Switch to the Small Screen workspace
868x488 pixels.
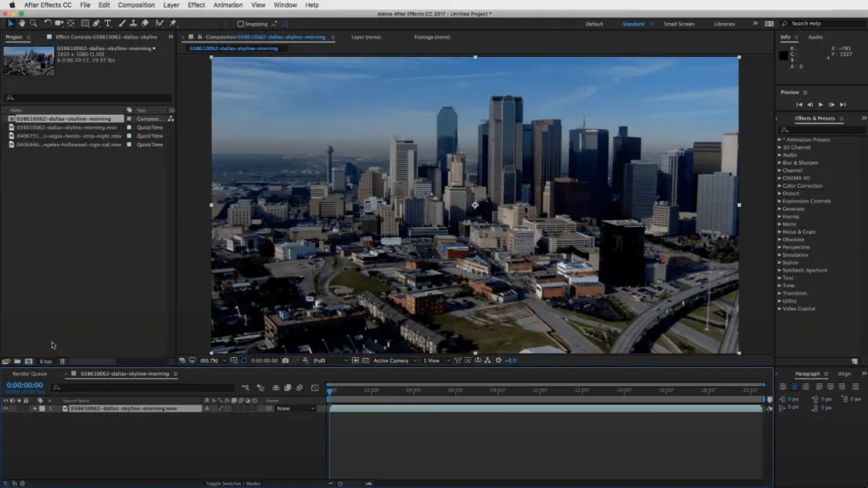(678, 24)
